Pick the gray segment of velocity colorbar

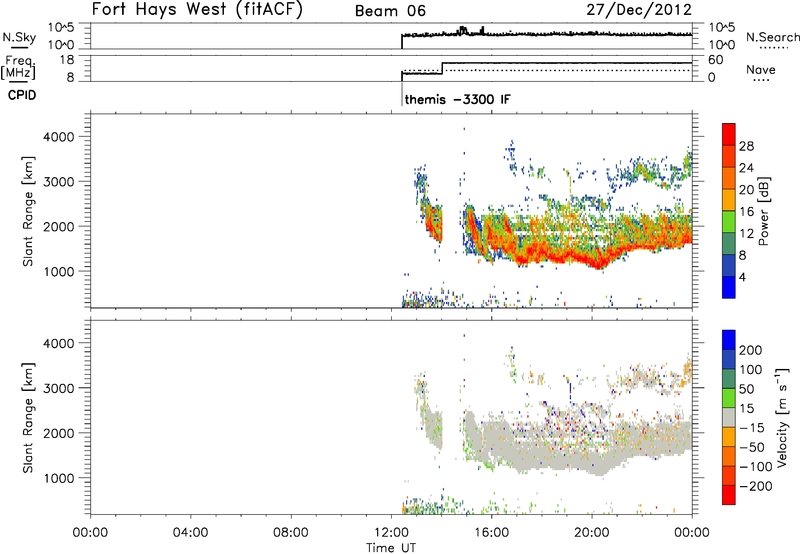(x=729, y=417)
